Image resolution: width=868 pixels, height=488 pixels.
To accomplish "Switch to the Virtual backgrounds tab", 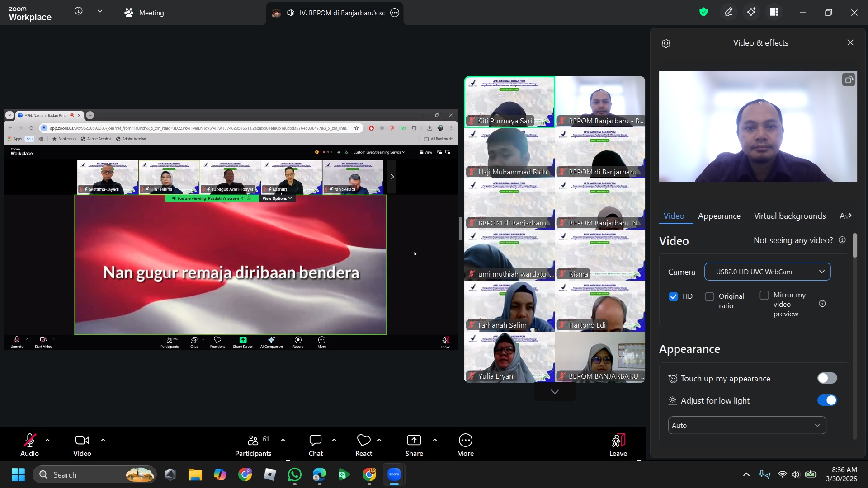I will pos(789,216).
